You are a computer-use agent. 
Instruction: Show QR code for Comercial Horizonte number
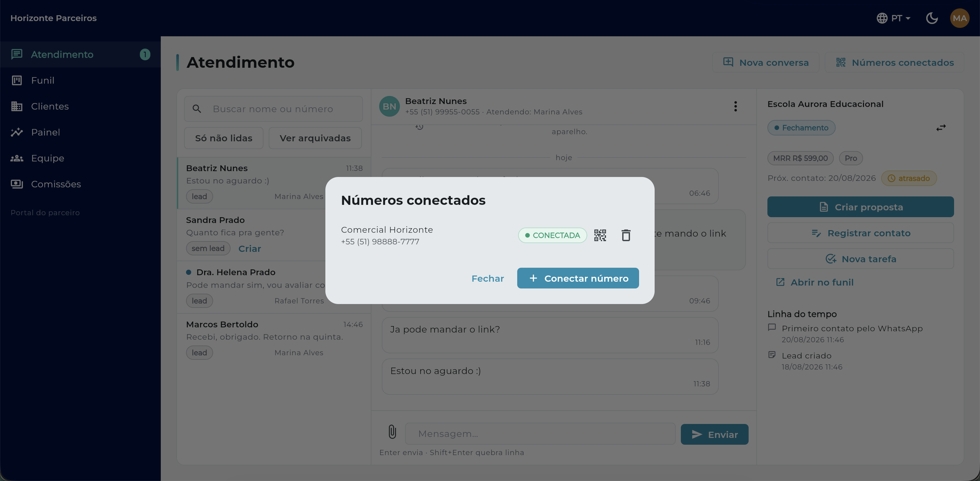coord(600,235)
